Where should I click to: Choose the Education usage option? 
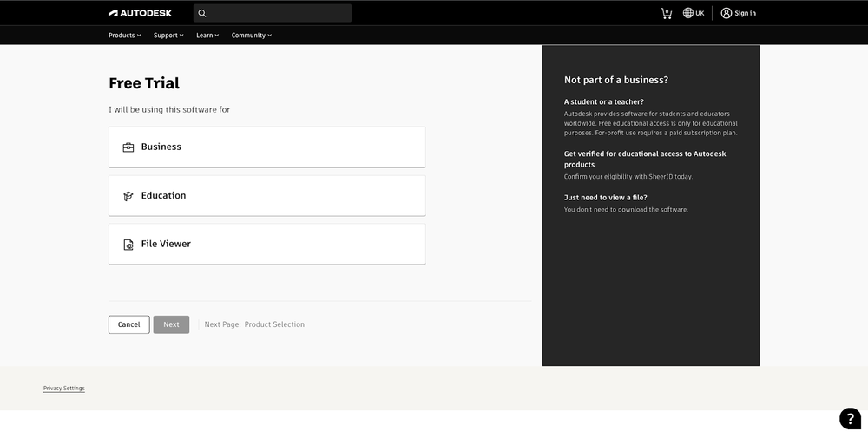[x=266, y=196]
